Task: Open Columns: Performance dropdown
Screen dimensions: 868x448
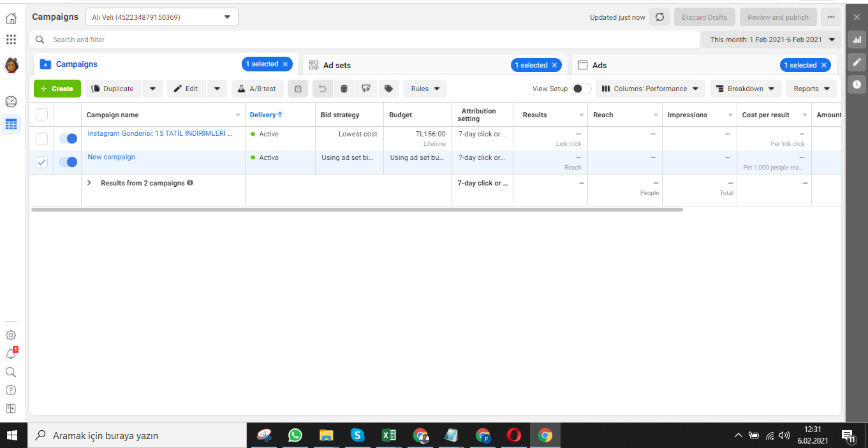Action: click(651, 89)
